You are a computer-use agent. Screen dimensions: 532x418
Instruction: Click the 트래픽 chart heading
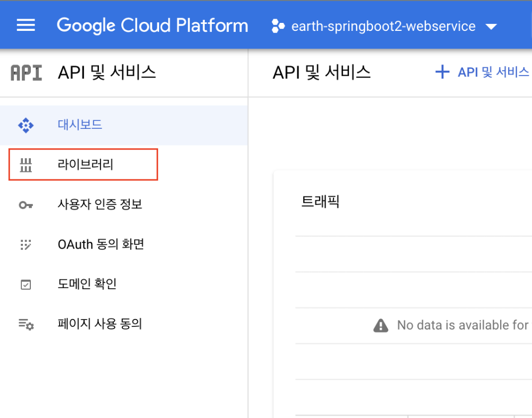pos(320,202)
